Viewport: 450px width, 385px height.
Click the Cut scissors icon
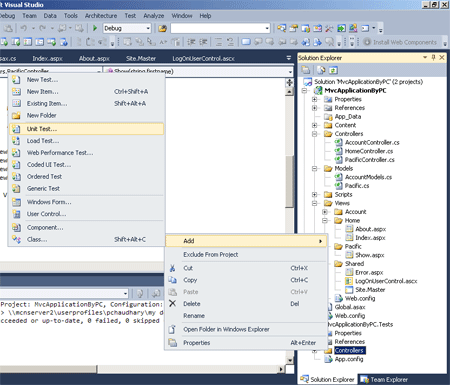(172, 268)
